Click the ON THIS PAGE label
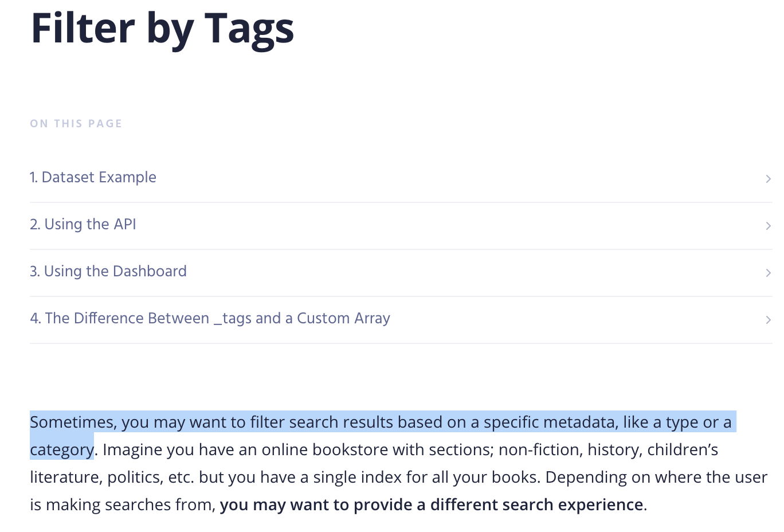This screenshot has height=532, width=784. pyautogui.click(x=76, y=123)
